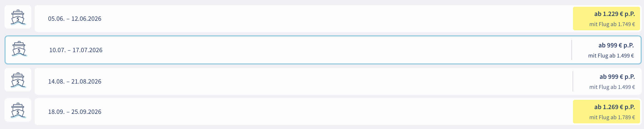Click empty area of the highlighted July row

(307, 50)
